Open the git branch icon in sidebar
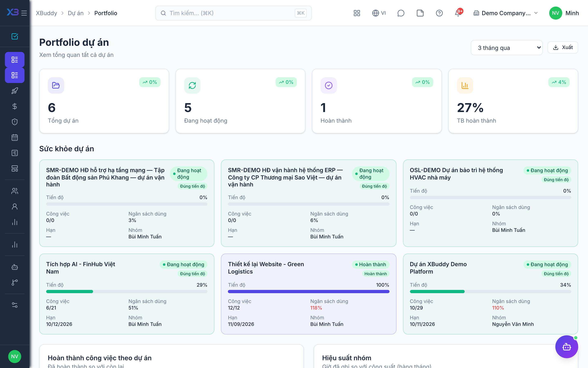This screenshot has height=368, width=588. coord(14,283)
